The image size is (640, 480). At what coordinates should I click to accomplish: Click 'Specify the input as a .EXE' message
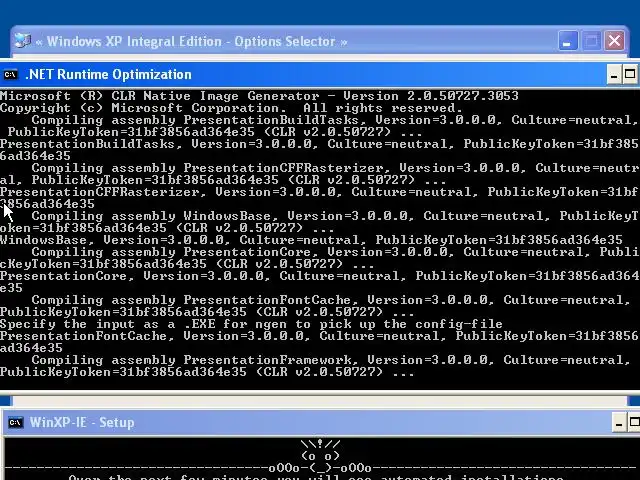pyautogui.click(x=251, y=324)
